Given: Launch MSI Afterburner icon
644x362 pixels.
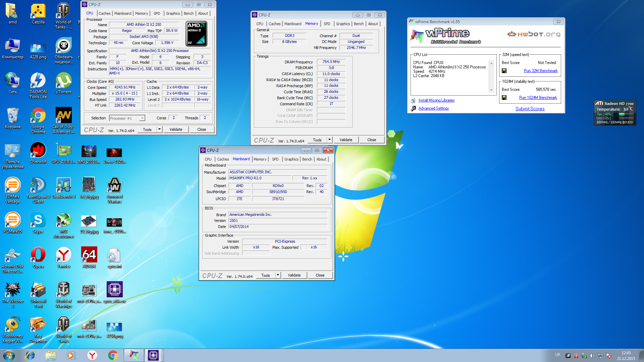Looking at the screenshot, I should pos(64,225).
